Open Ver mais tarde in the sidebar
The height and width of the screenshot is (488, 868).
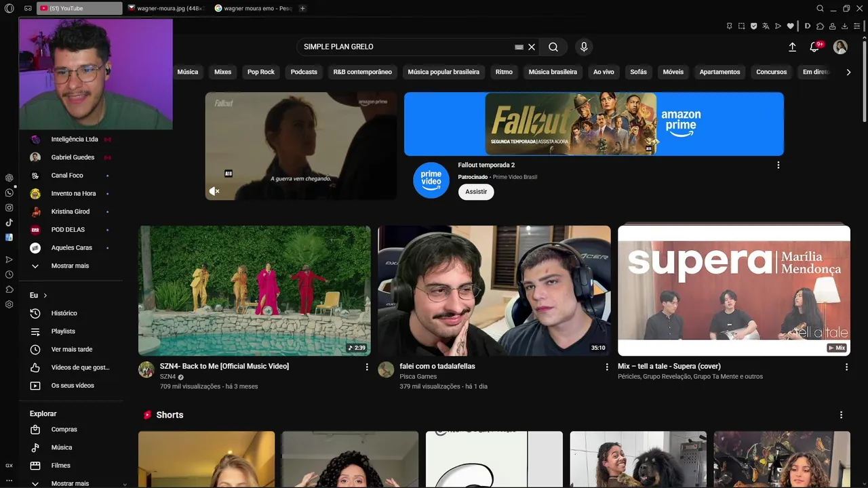[71, 350]
